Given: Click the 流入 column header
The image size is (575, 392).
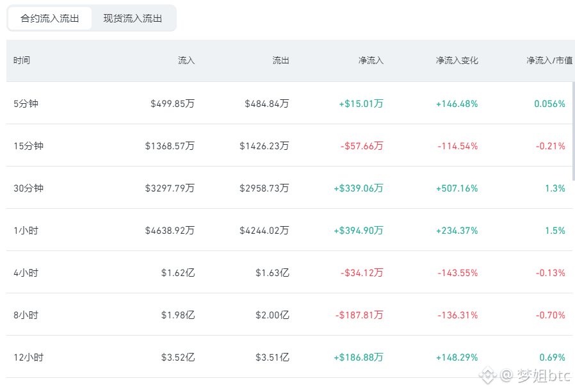Looking at the screenshot, I should pos(186,60).
